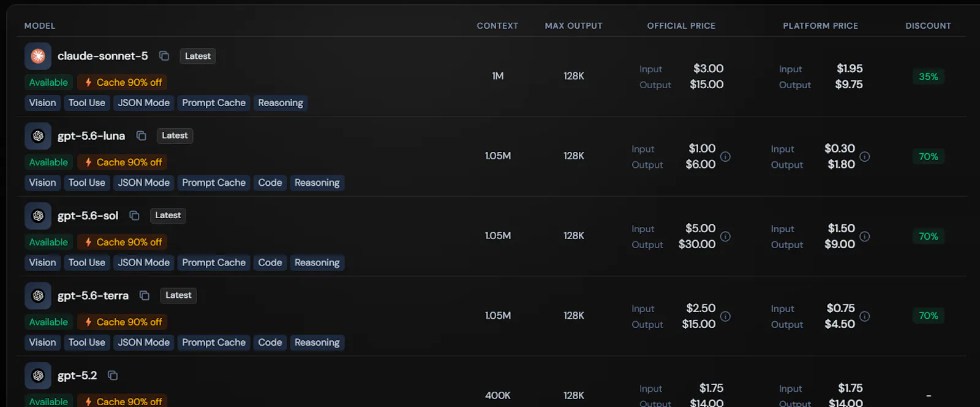Screen dimensions: 980x407
Task: Click the Latest badge on gpt-5.6-luna
Action: (175, 135)
